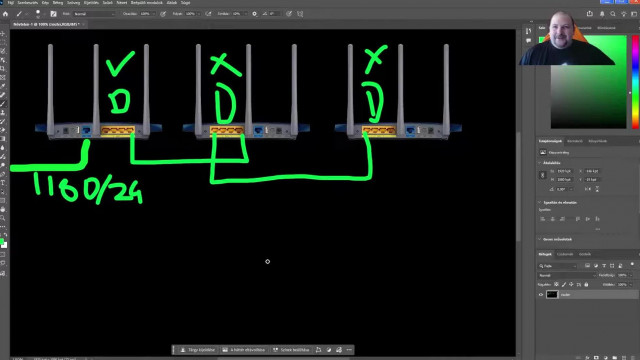Open smoothing options gear in options bar
The width and height of the screenshot is (640, 360).
(255, 14)
